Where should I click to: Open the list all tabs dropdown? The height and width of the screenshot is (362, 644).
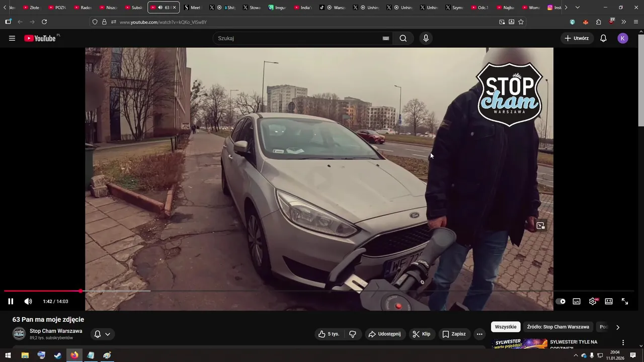pos(578,8)
